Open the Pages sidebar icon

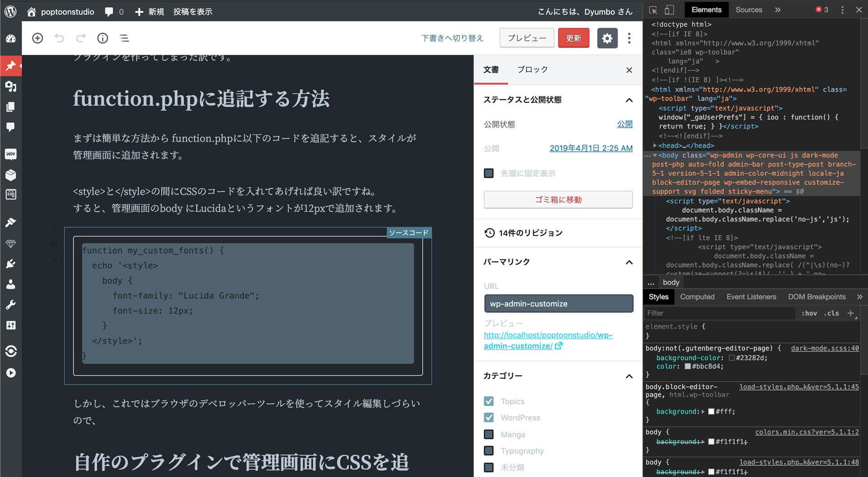click(11, 107)
